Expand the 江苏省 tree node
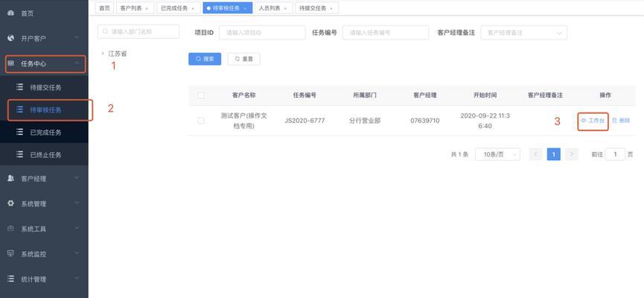Viewport: 644px width, 298px height. click(x=103, y=54)
